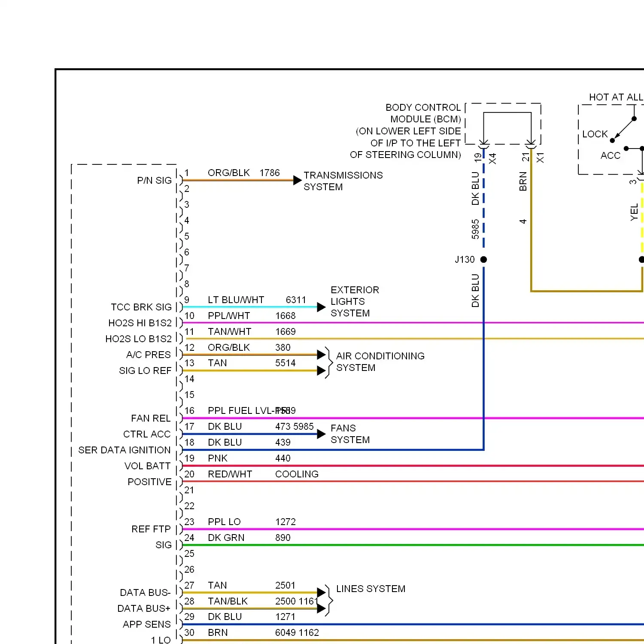The width and height of the screenshot is (644, 644).
Task: Select the 'REF FTP' label
Action: coord(151,529)
